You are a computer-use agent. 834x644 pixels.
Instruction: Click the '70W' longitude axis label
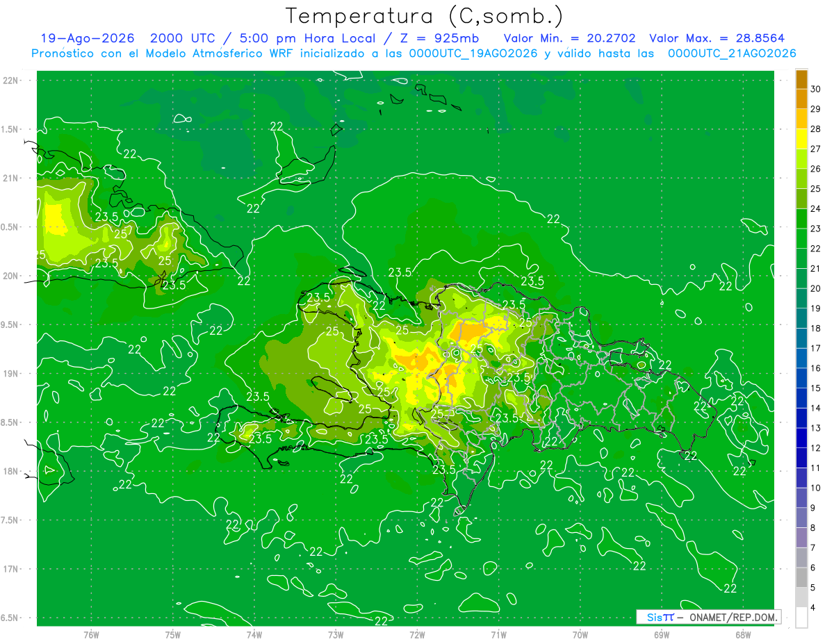(x=580, y=635)
